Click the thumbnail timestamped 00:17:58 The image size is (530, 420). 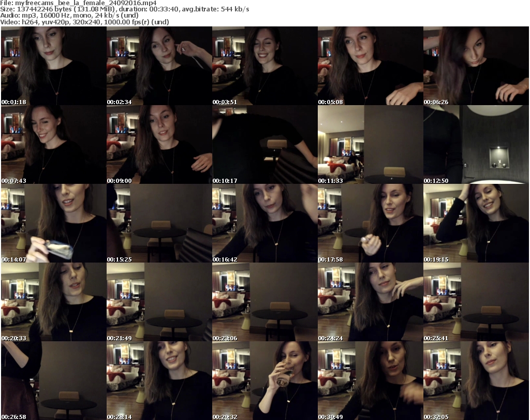[x=370, y=224]
